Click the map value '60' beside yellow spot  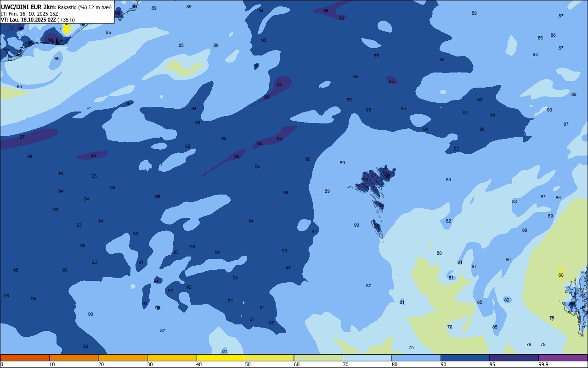[x=561, y=275]
